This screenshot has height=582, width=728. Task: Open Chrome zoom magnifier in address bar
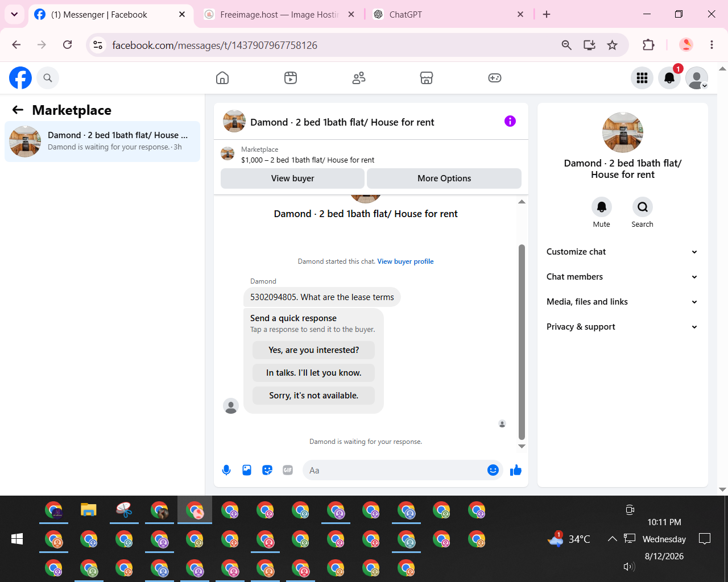[x=566, y=45]
